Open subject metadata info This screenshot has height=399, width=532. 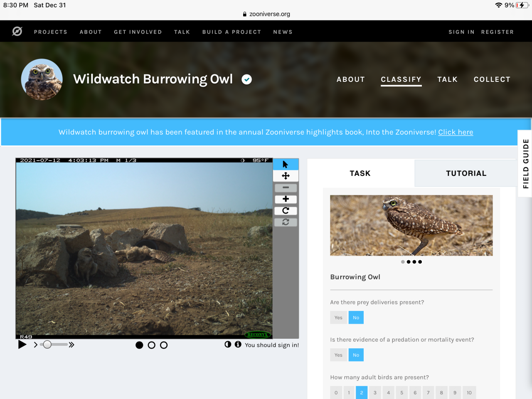pyautogui.click(x=238, y=344)
